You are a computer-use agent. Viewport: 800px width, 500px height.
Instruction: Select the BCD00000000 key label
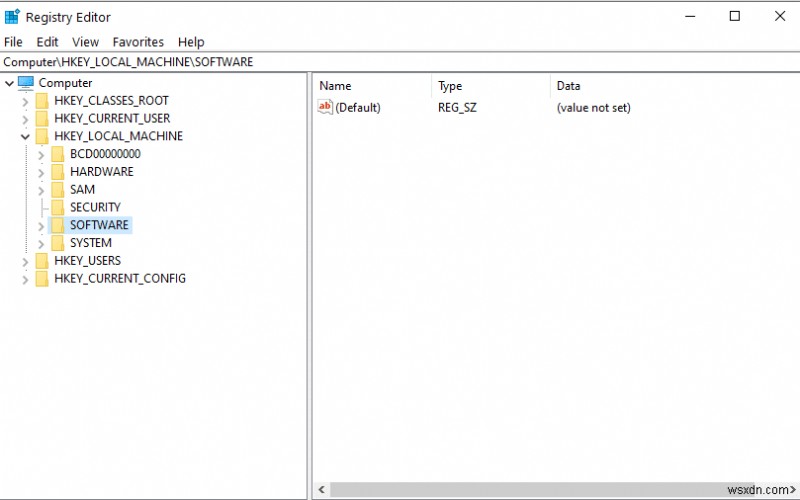105,154
